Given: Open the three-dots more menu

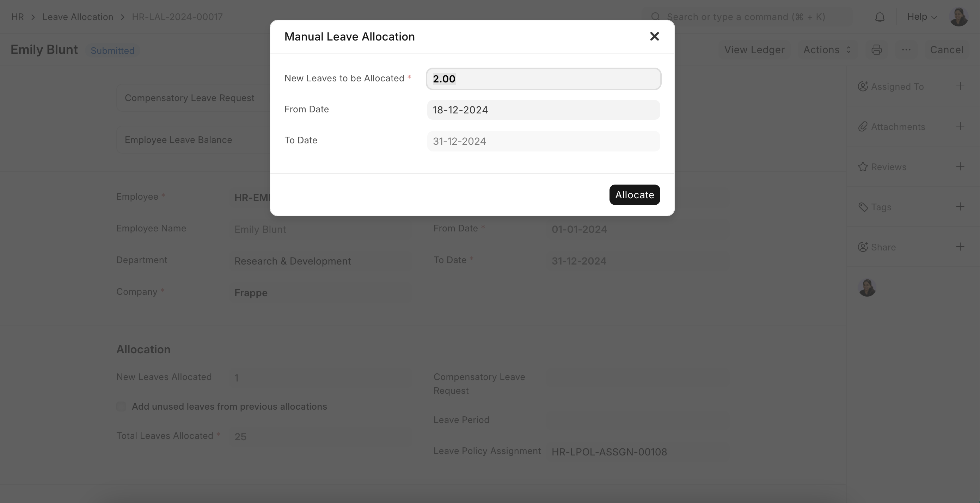Looking at the screenshot, I should pyautogui.click(x=906, y=50).
